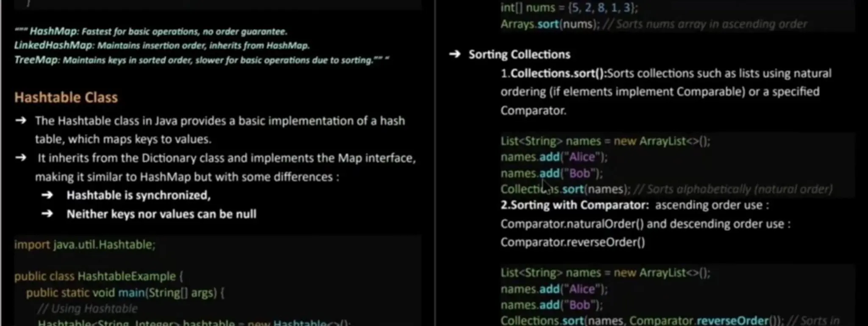Select the bold 'Hashtable is synchronized,' bullet

[x=139, y=195]
